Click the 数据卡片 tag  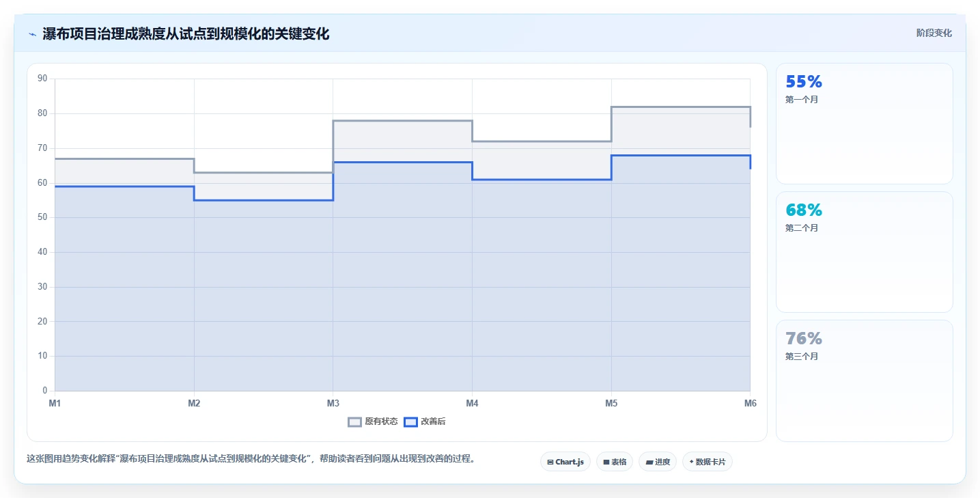(708, 462)
